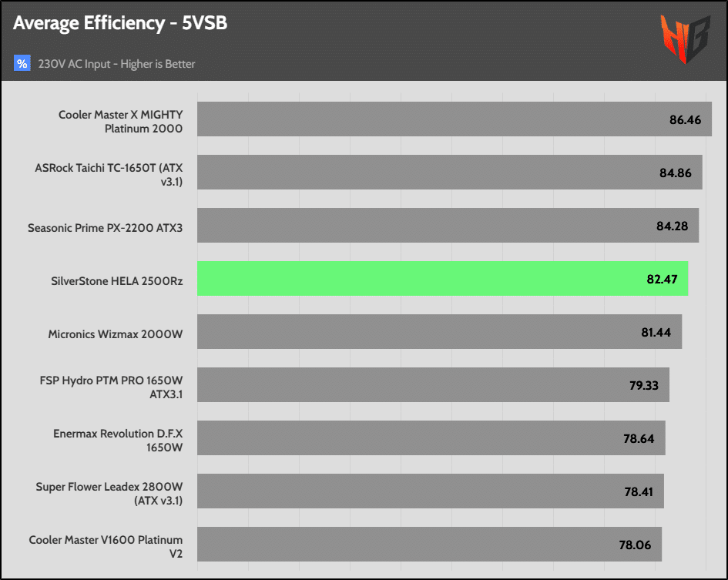This screenshot has height=580, width=728.
Task: Select the Seasonic Prime PX-2200 ATX3 label
Action: point(105,228)
